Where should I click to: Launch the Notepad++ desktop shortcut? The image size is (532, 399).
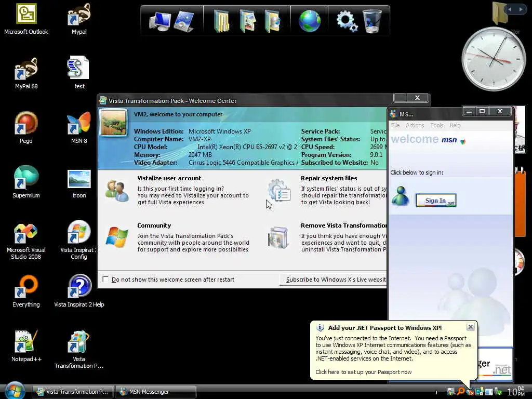[x=26, y=345]
